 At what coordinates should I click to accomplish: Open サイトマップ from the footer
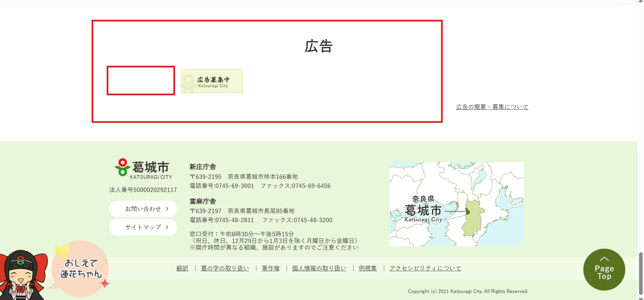[x=143, y=227]
